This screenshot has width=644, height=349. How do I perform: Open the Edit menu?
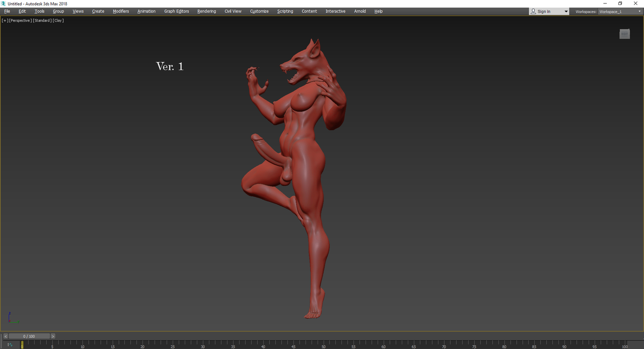tap(22, 11)
